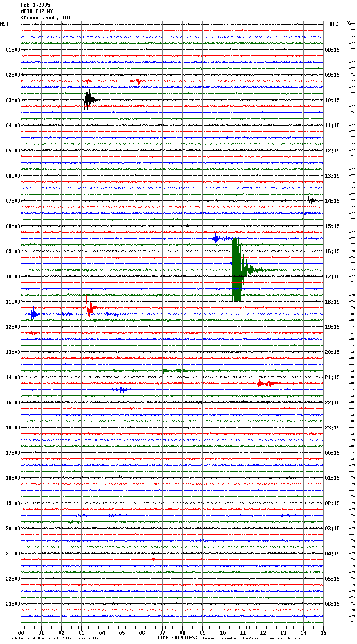Click the "TIME (MINUTES)" axis title

tap(177, 638)
